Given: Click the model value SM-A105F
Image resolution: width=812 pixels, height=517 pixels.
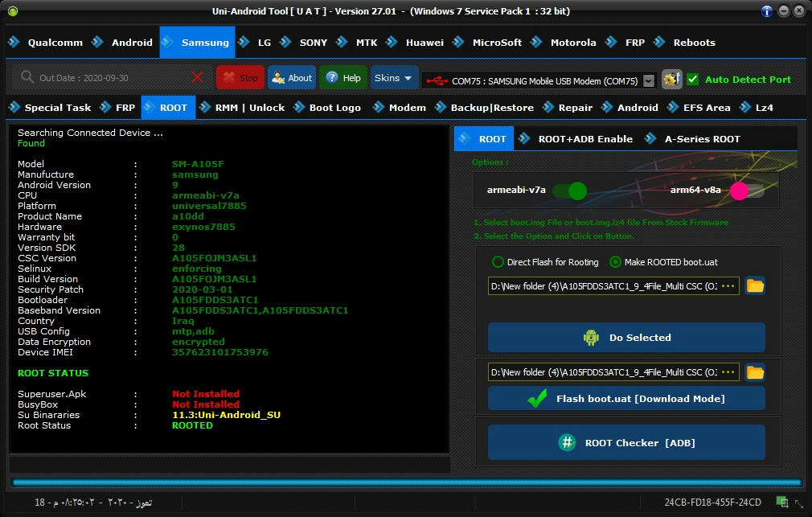Looking at the screenshot, I should point(198,164).
